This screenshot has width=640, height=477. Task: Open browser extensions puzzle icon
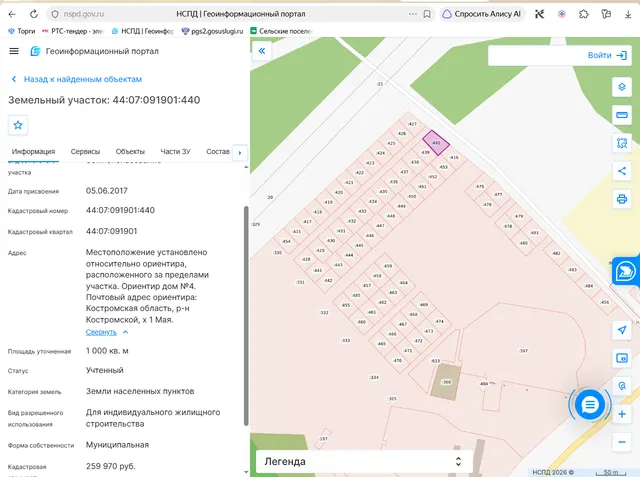[x=584, y=14]
